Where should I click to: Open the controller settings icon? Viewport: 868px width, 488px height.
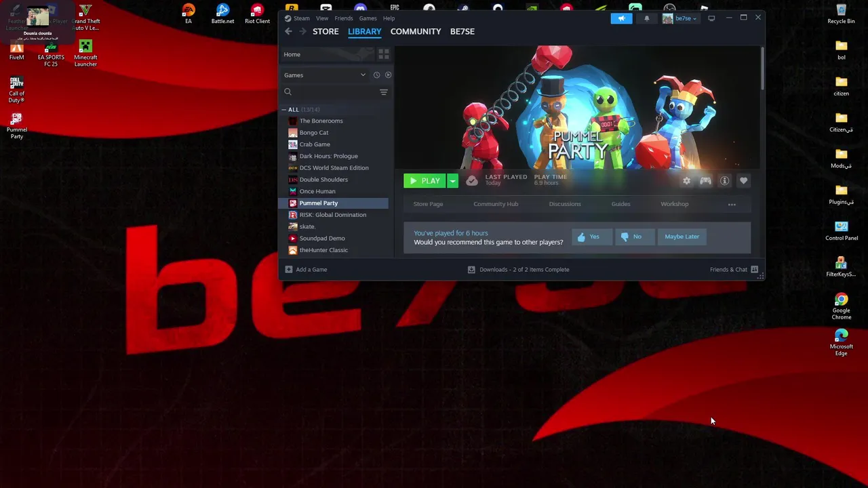(705, 181)
